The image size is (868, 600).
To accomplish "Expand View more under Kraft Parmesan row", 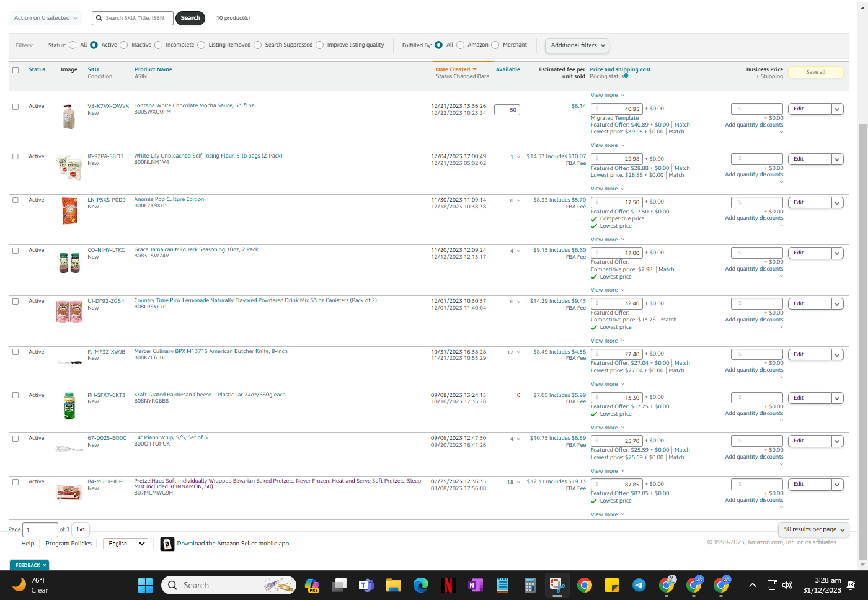I will coord(608,428).
